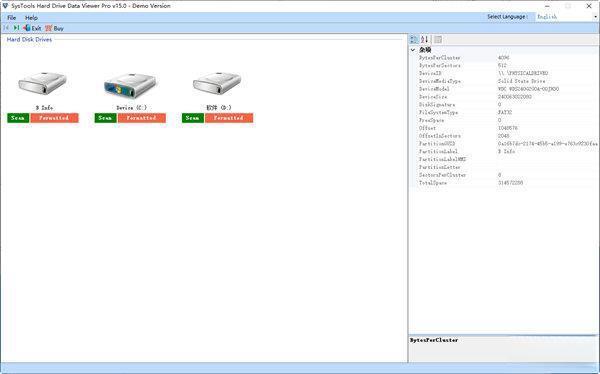Select the PartitionLabelNML property row
This screenshot has height=374, width=600.
click(507, 159)
